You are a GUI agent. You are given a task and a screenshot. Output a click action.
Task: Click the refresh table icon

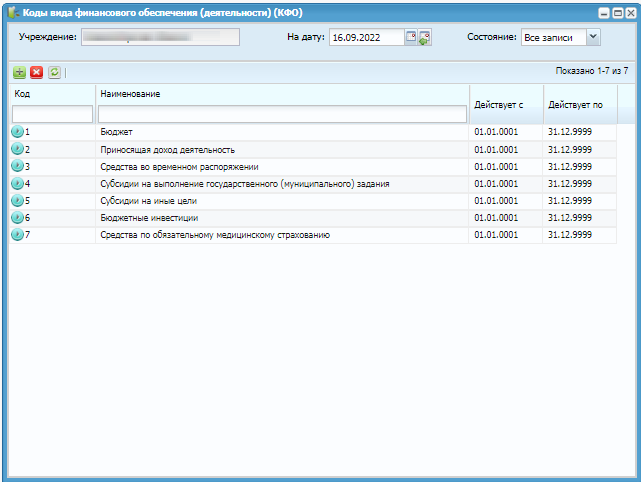click(x=54, y=72)
